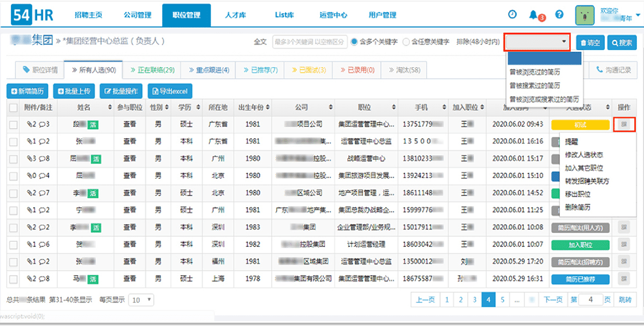
Task: Focus the 全文 keyword search field
Action: pos(309,42)
